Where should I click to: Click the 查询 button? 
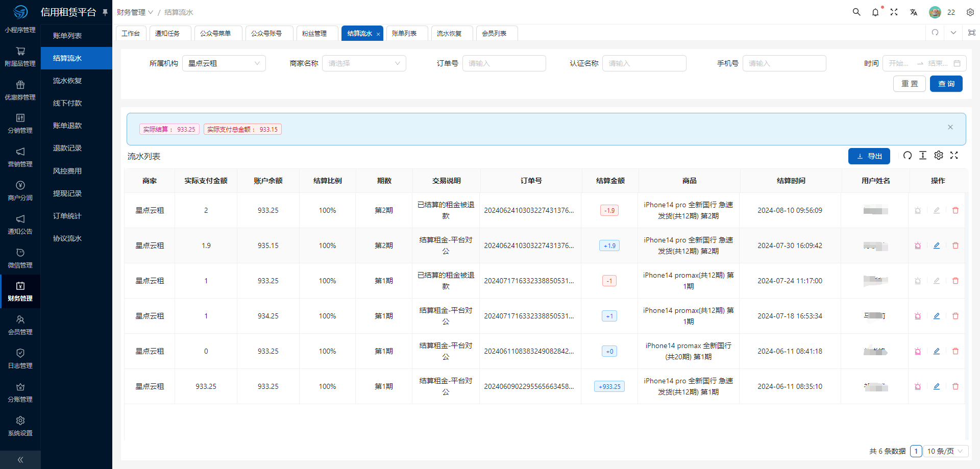[946, 84]
